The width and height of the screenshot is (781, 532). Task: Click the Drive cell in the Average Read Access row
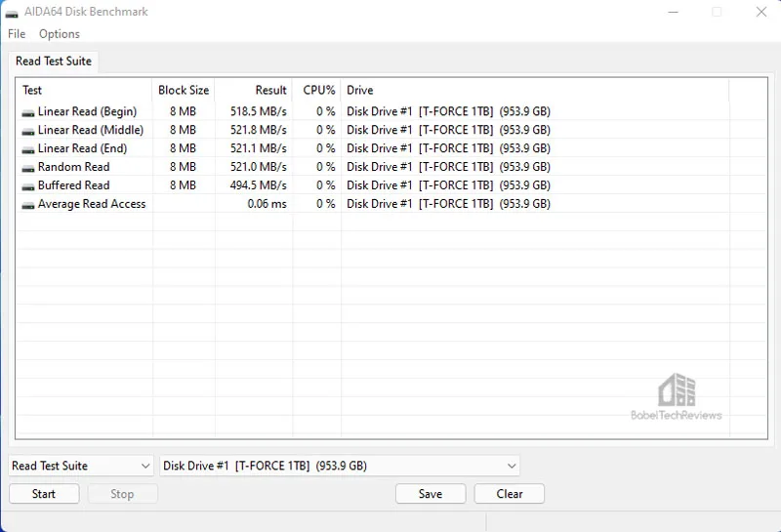[x=448, y=204]
